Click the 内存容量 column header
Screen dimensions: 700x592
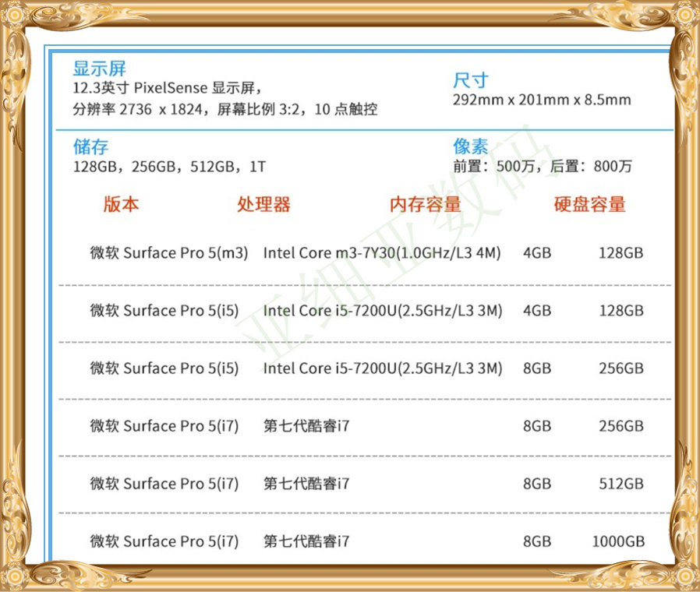425,204
